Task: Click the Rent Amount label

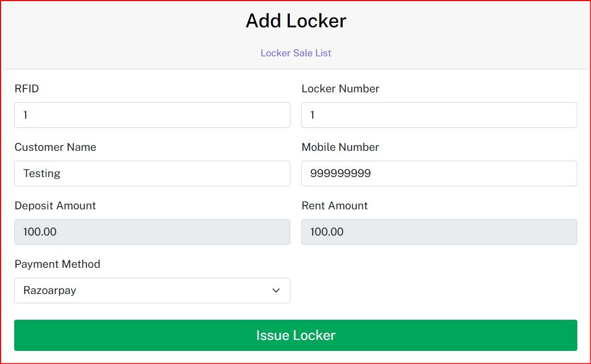Action: [x=335, y=206]
